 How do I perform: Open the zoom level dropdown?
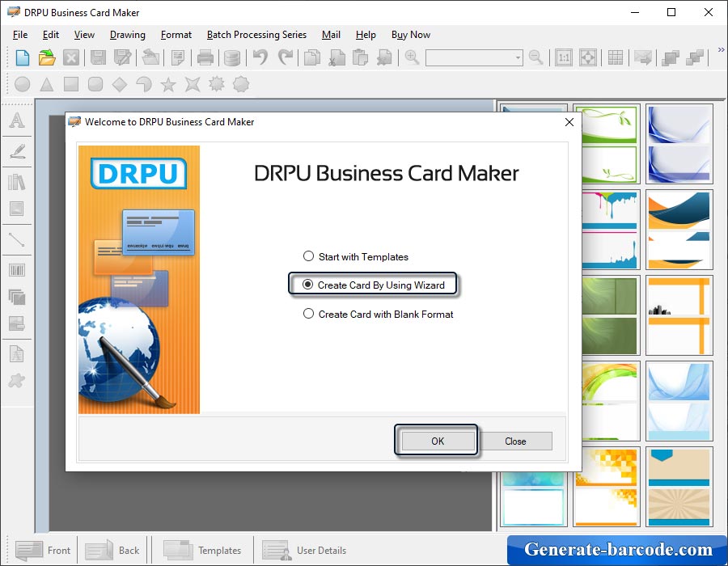(518, 58)
